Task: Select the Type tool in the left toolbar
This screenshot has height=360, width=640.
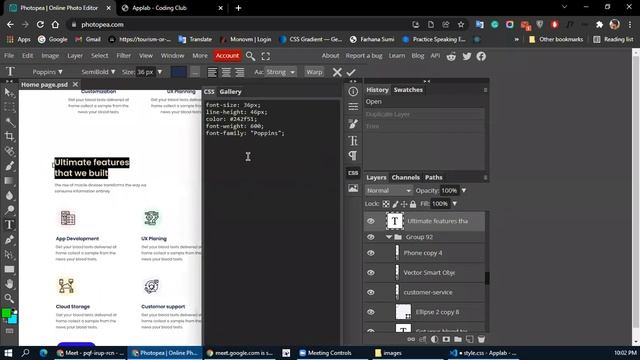Action: tap(9, 225)
